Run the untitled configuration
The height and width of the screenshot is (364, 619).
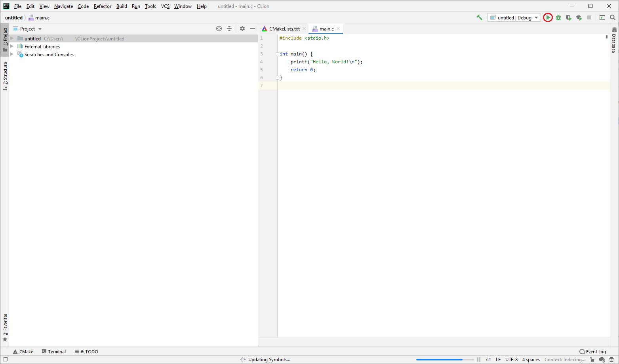click(x=548, y=17)
